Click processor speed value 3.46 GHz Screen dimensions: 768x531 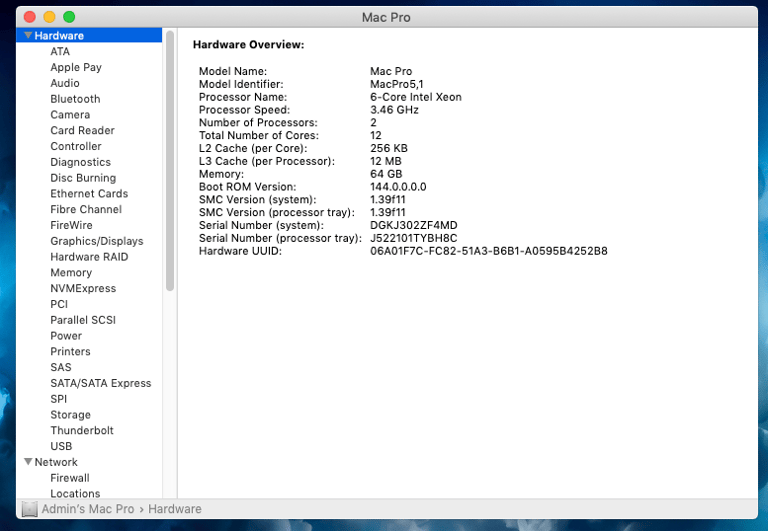pos(394,110)
